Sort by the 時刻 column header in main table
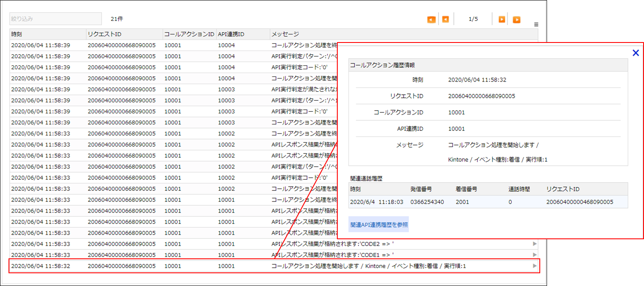The image size is (644, 286). [x=48, y=34]
